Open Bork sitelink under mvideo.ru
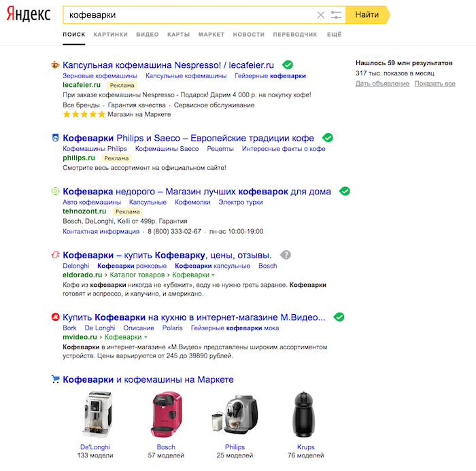The width and height of the screenshot is (476, 471). (x=69, y=328)
